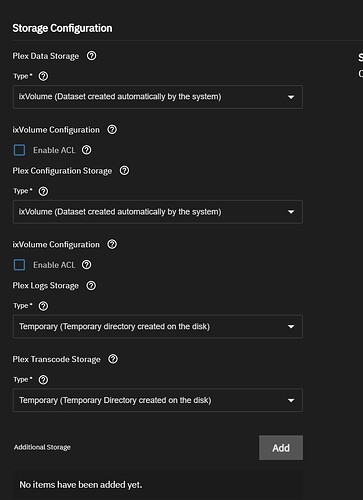Show help for Plex Logs Storage Type
This screenshot has width=363, height=500.
coord(43,306)
